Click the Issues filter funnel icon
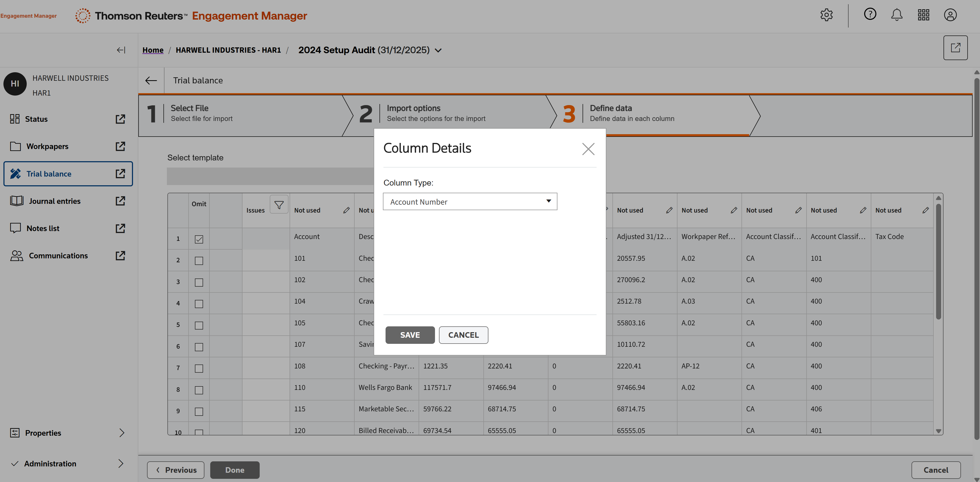Image resolution: width=980 pixels, height=482 pixels. [x=279, y=205]
